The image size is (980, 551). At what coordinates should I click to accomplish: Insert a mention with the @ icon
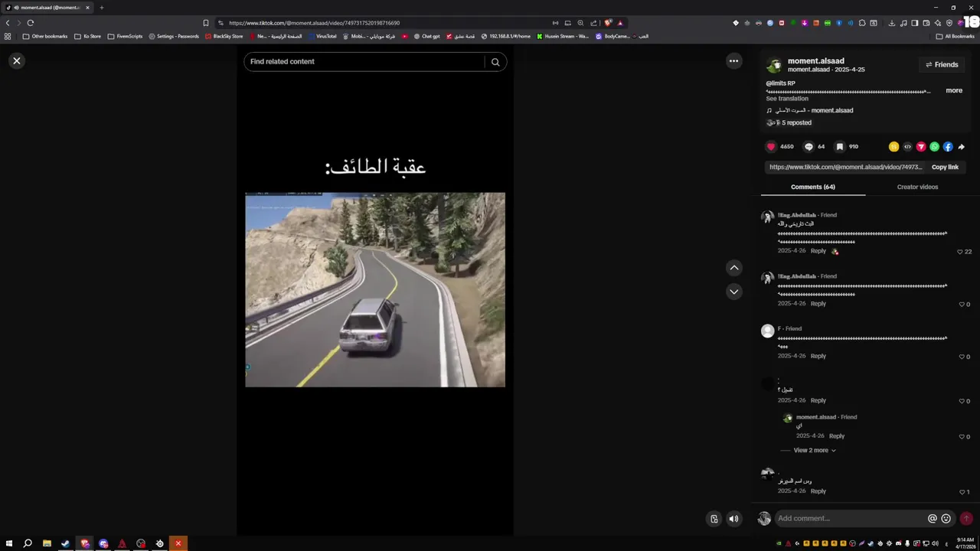[x=932, y=519]
